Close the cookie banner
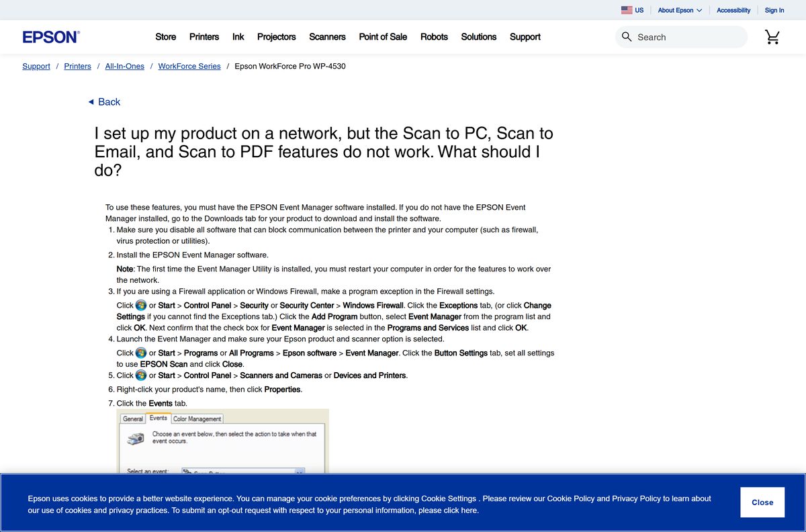The height and width of the screenshot is (532, 806). pyautogui.click(x=762, y=502)
